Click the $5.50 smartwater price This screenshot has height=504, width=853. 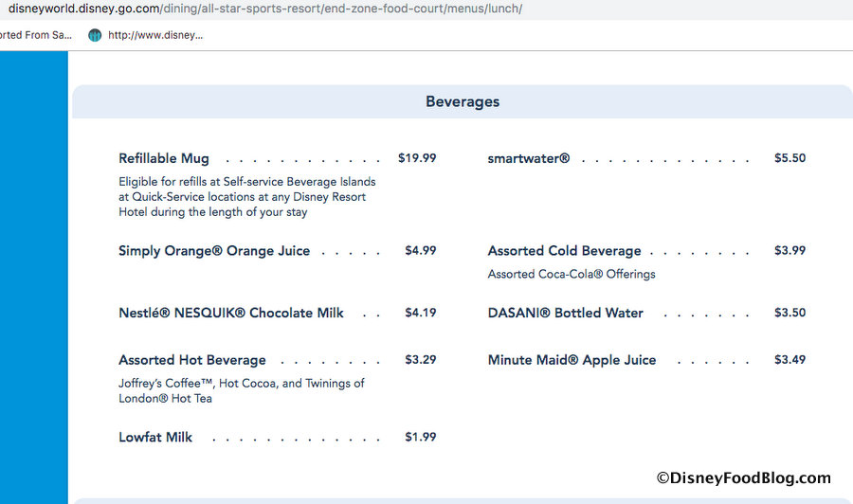click(789, 158)
